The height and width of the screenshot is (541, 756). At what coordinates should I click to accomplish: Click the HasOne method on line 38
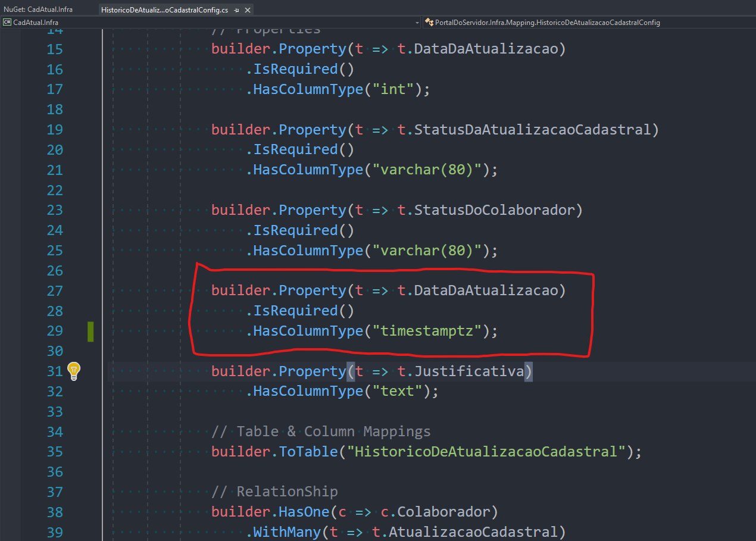coord(305,512)
